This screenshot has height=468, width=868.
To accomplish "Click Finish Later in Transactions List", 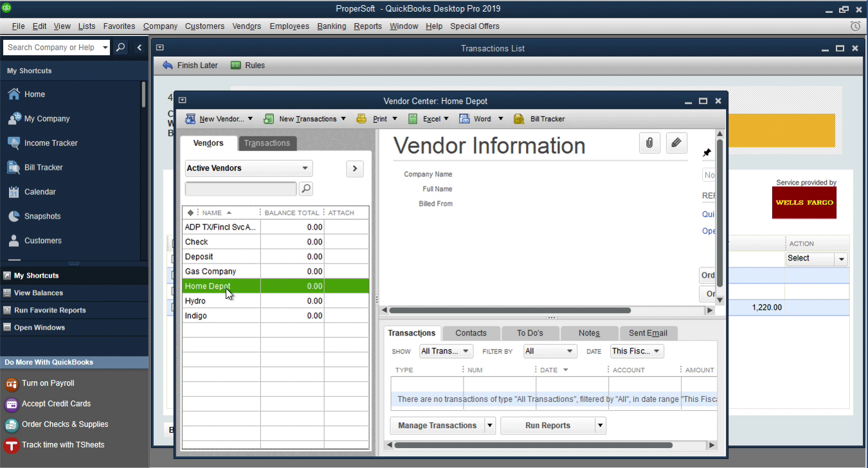I will click(190, 66).
